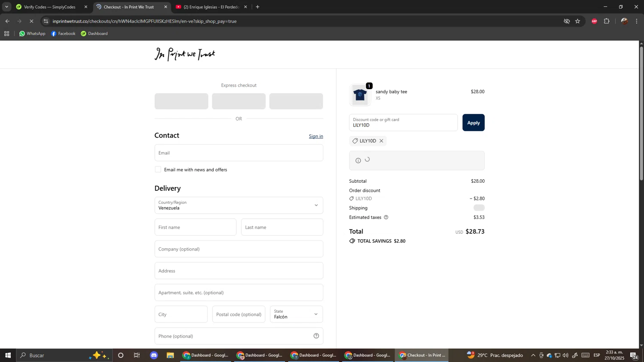Image resolution: width=644 pixels, height=362 pixels.
Task: Click the address bar URL
Action: pos(145,21)
